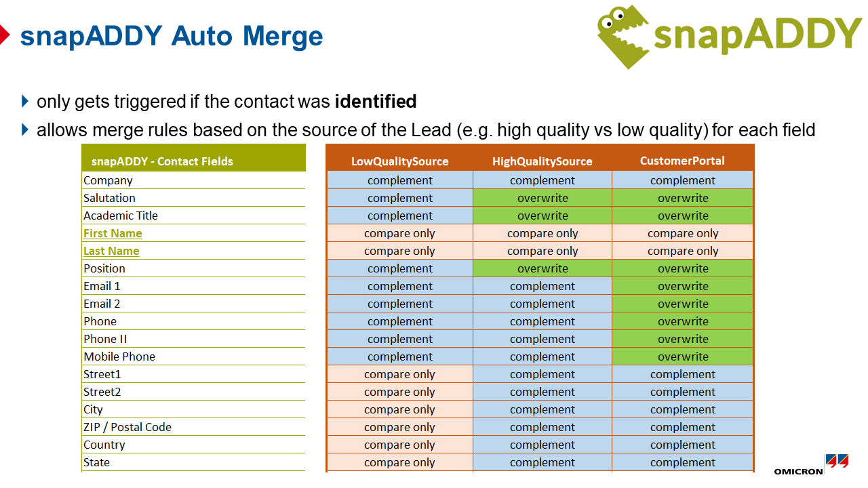Viewport: 868px width, 488px height.
Task: Click the snapADDY crocodile logo
Action: tap(729, 37)
